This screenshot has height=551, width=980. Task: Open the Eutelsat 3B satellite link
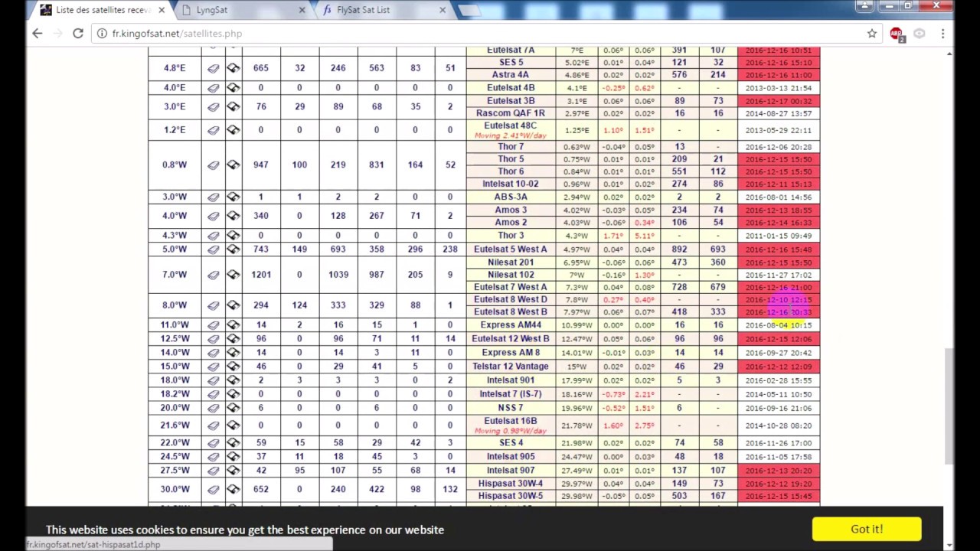click(x=511, y=101)
